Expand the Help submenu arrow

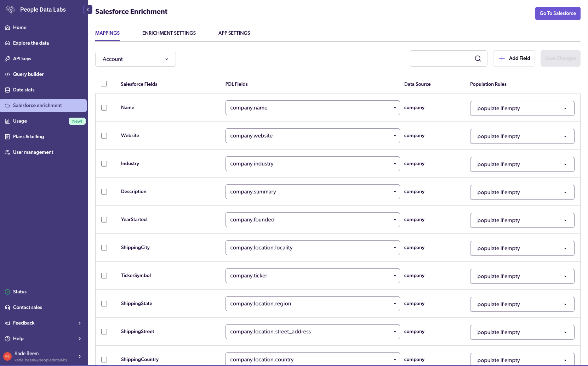(80, 339)
